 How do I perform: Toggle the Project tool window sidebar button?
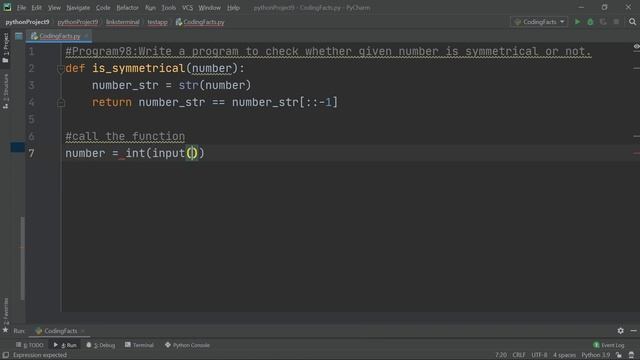click(x=5, y=48)
